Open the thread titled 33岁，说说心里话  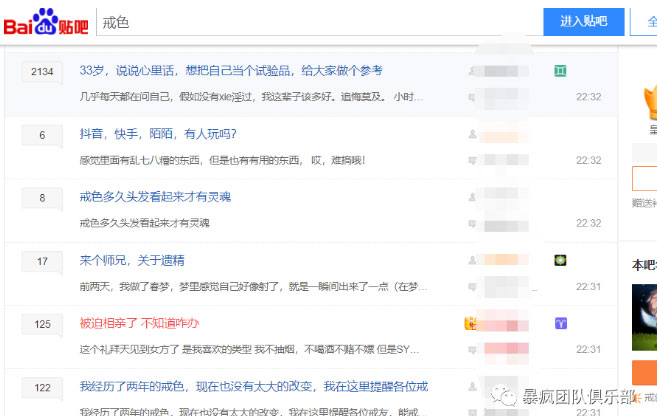[230, 71]
